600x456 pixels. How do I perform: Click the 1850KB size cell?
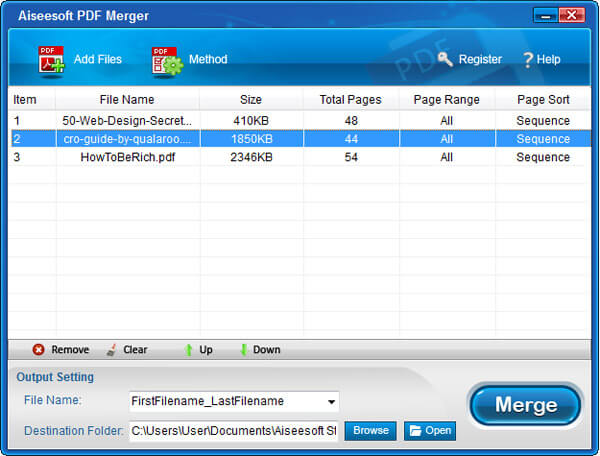point(252,139)
